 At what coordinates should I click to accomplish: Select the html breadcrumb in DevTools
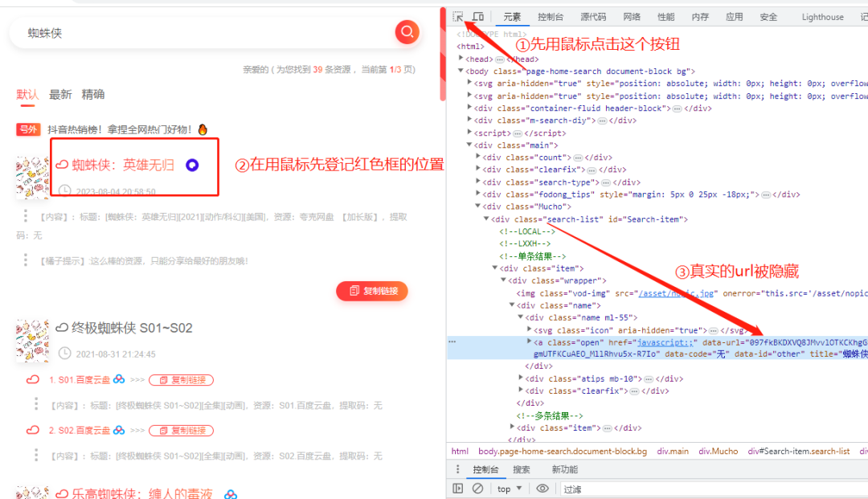tap(460, 452)
